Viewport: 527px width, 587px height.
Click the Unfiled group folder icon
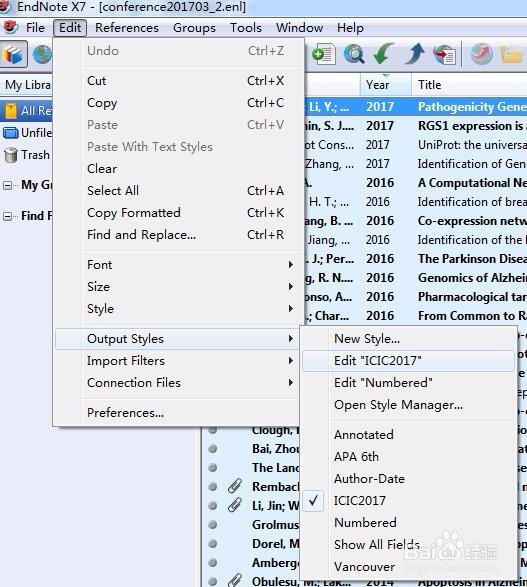coord(10,133)
